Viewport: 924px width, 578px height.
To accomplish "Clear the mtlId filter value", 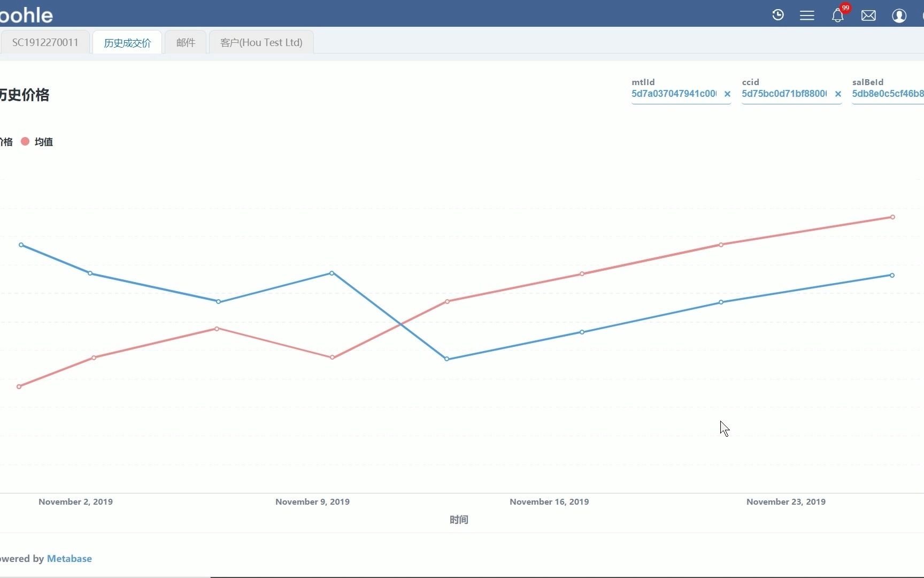I will click(727, 94).
